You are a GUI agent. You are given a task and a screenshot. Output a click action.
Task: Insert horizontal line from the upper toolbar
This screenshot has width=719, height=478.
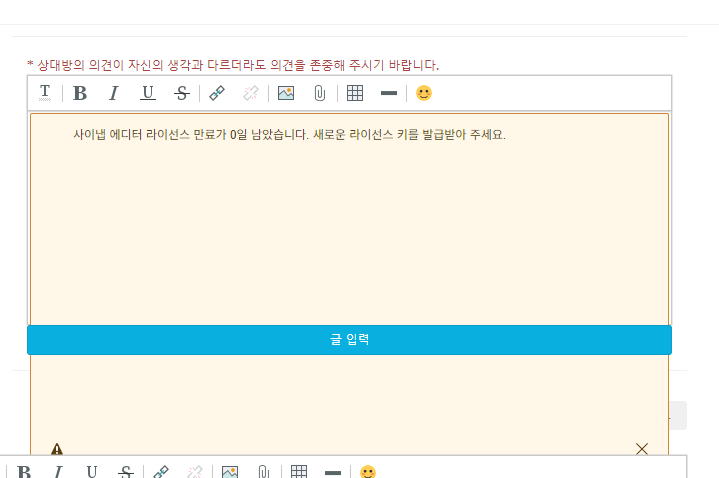tap(389, 93)
